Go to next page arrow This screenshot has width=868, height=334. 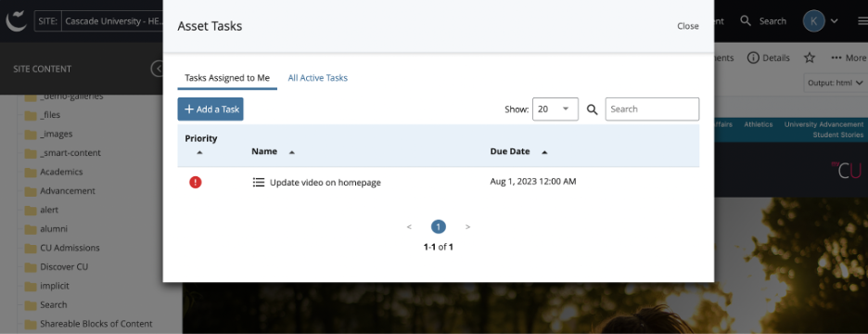[x=467, y=226]
